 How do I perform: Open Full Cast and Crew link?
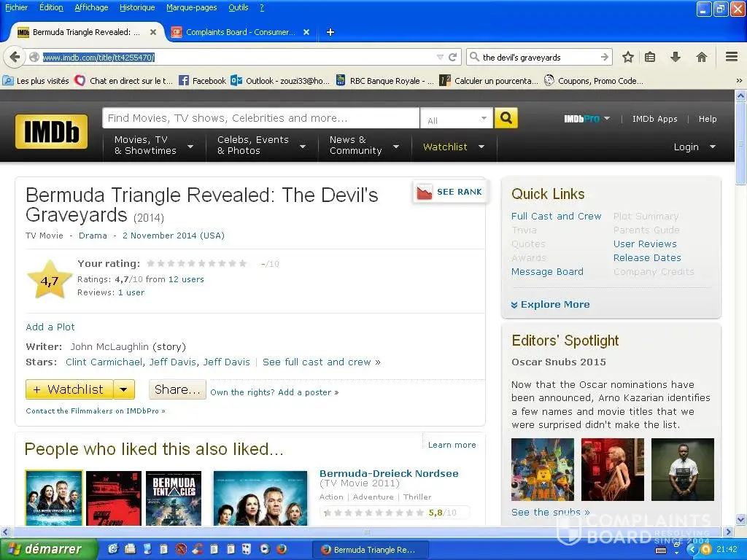[556, 216]
